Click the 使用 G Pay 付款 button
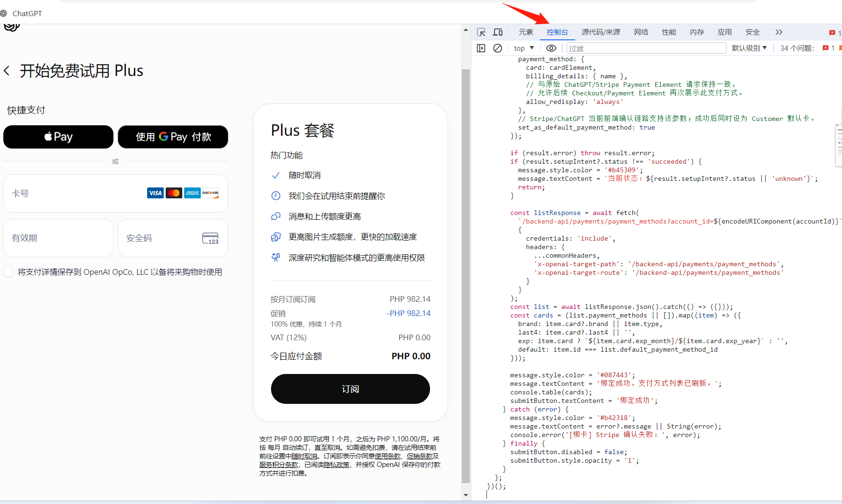 point(173,137)
